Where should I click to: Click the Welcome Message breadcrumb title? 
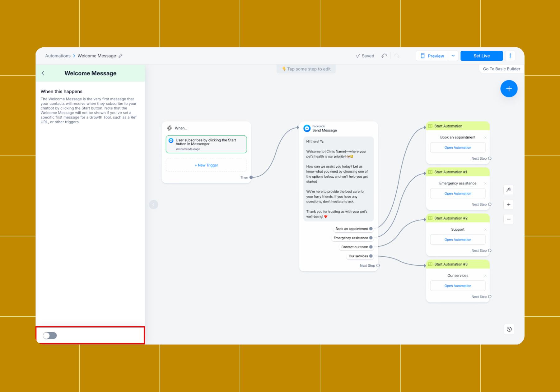click(x=97, y=56)
